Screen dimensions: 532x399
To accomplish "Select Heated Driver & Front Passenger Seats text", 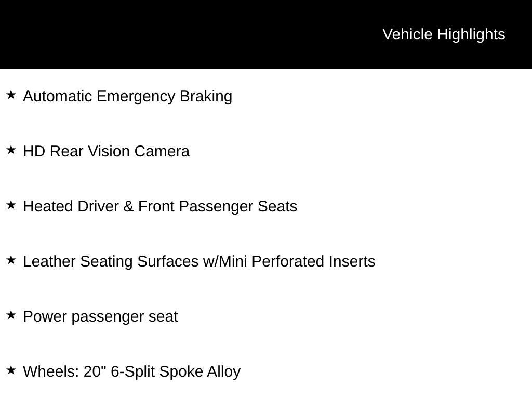I will [x=160, y=207].
